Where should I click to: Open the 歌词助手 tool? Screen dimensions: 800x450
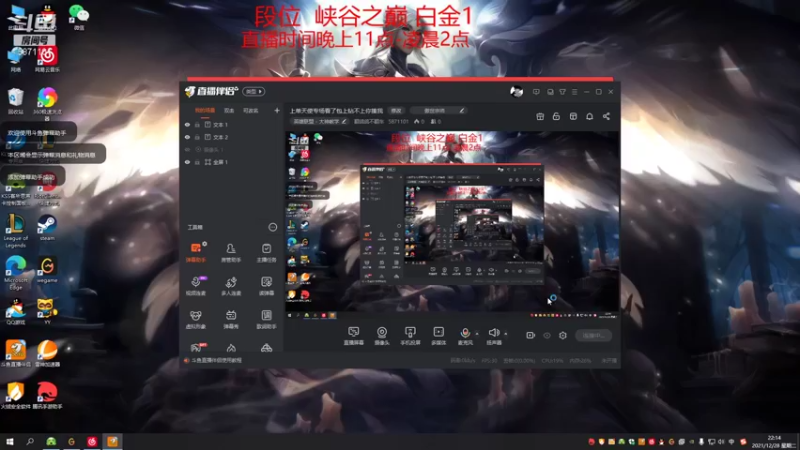click(266, 319)
